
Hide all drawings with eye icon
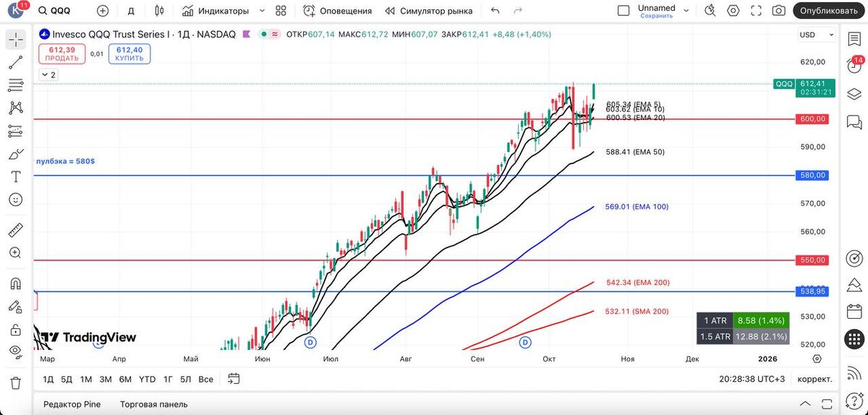(x=16, y=352)
